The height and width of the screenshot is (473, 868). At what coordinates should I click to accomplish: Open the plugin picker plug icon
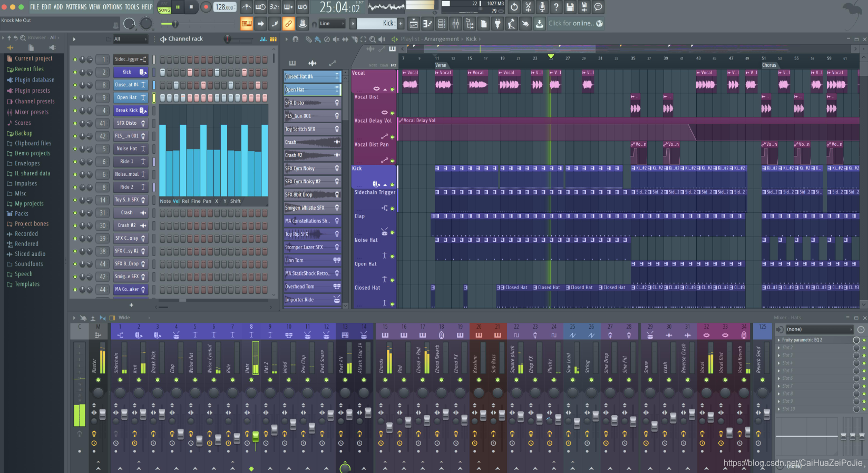coord(497,23)
